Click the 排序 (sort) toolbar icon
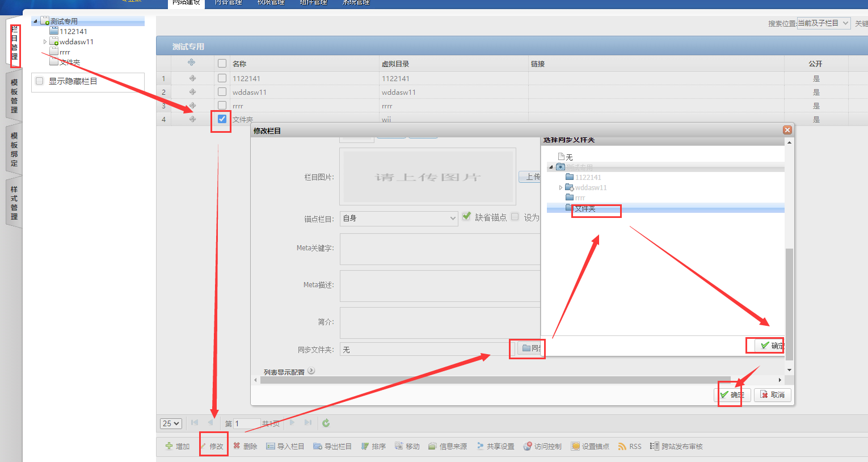The image size is (868, 462). [365, 446]
